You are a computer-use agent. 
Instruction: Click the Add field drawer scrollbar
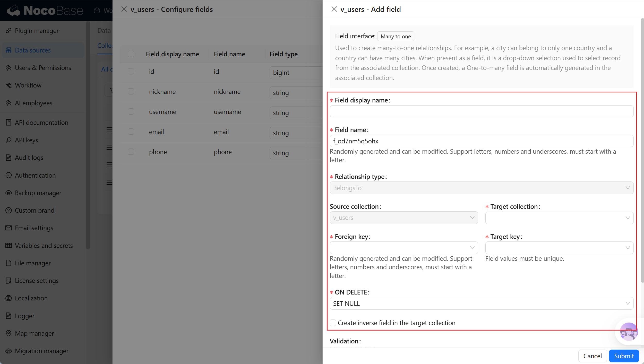click(x=642, y=151)
